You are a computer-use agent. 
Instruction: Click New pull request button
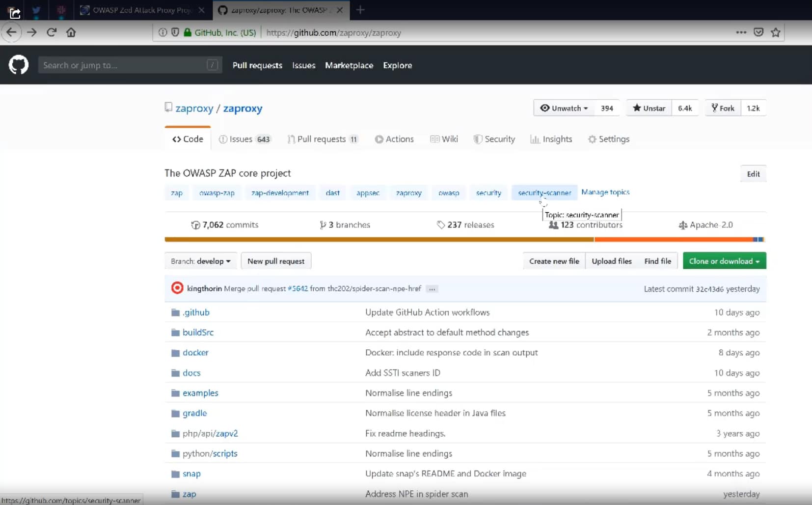[276, 261]
